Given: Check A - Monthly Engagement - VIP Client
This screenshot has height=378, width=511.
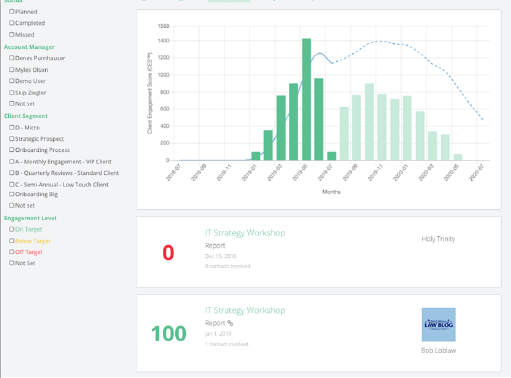Looking at the screenshot, I should click(x=12, y=162).
